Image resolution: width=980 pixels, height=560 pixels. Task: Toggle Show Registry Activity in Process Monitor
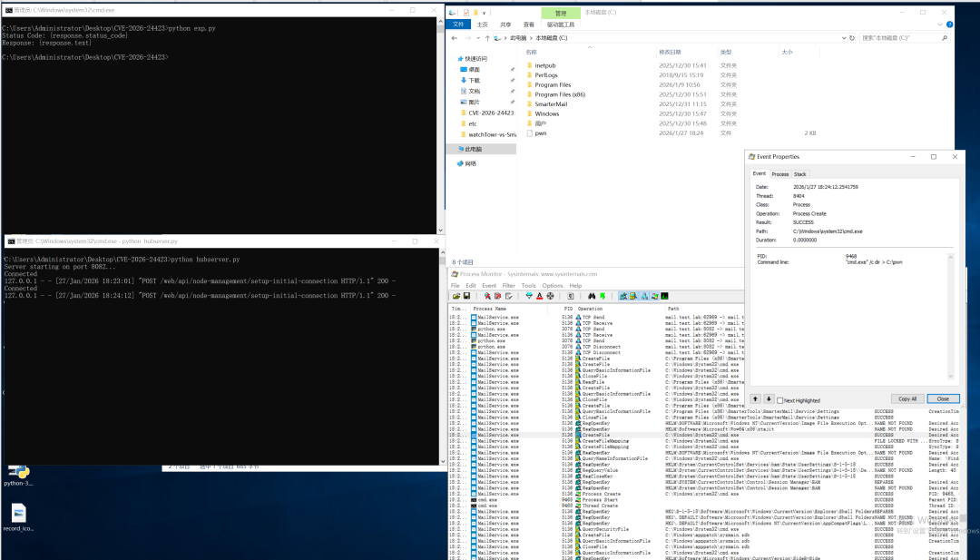point(623,296)
